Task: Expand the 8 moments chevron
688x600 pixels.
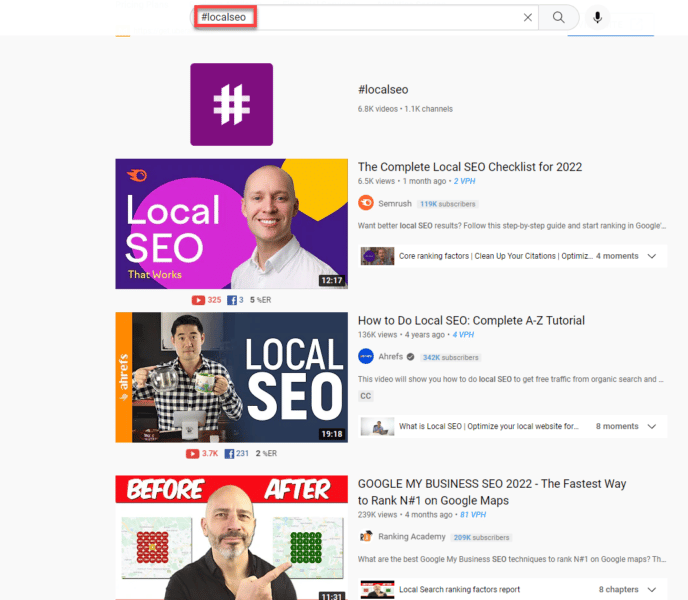Action: pyautogui.click(x=652, y=426)
